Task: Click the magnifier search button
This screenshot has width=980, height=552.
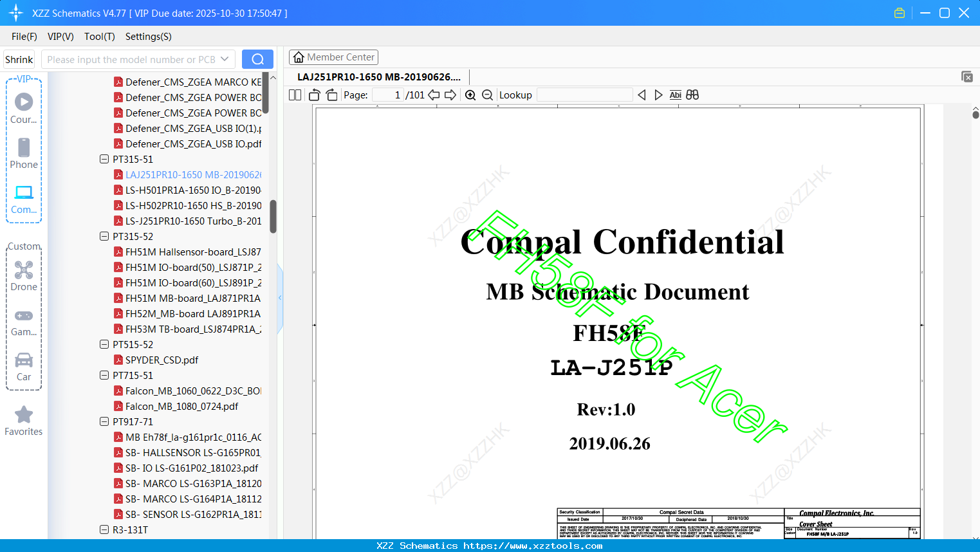Action: tap(257, 59)
